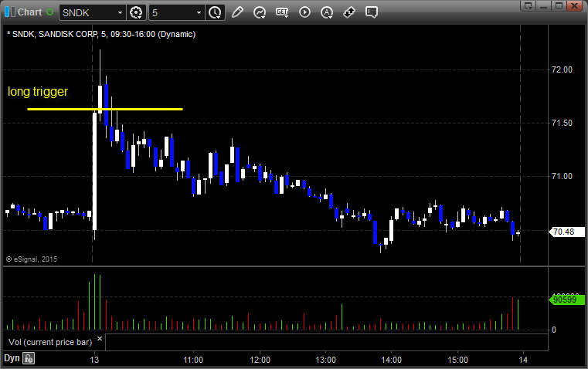Click the 15:00 time axis label
Screen dimensions: 588x369
(458, 360)
